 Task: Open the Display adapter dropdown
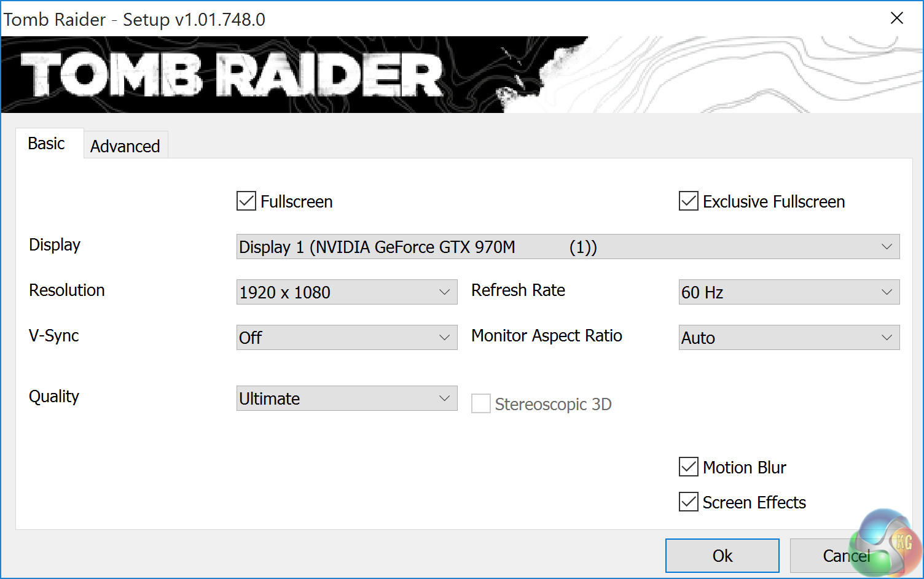[x=568, y=247]
